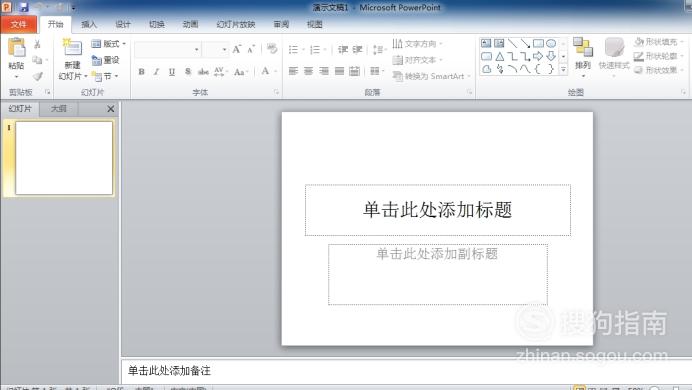The height and width of the screenshot is (390, 692).
Task: Close the slides thumbnail pane
Action: coord(110,109)
